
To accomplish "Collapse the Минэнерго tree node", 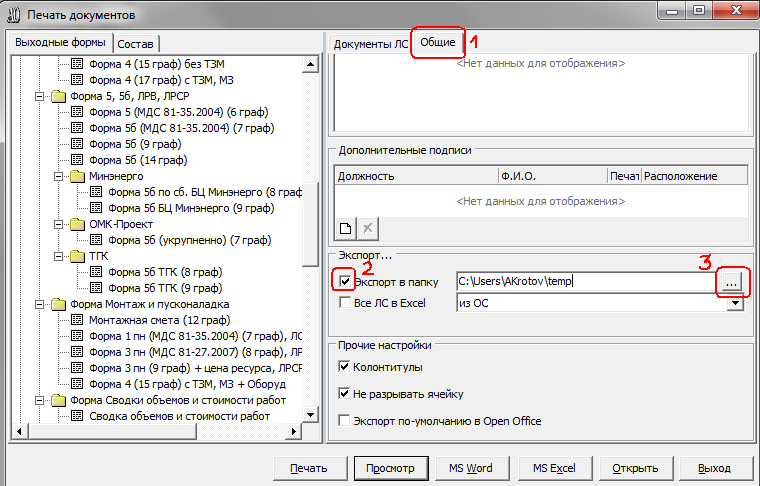I will point(59,176).
